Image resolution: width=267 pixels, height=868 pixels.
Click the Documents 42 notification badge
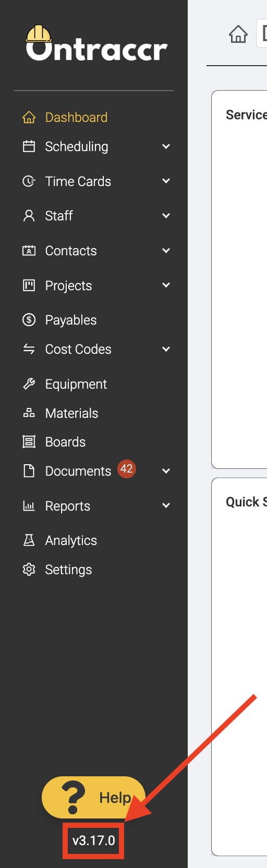127,469
